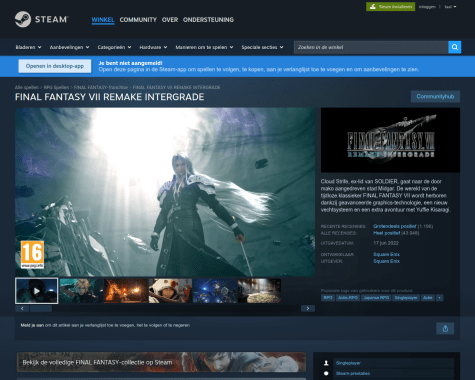475x380 pixels.
Task: Select the Yuffie hooded screenshot thumbnail
Action: tap(170, 291)
